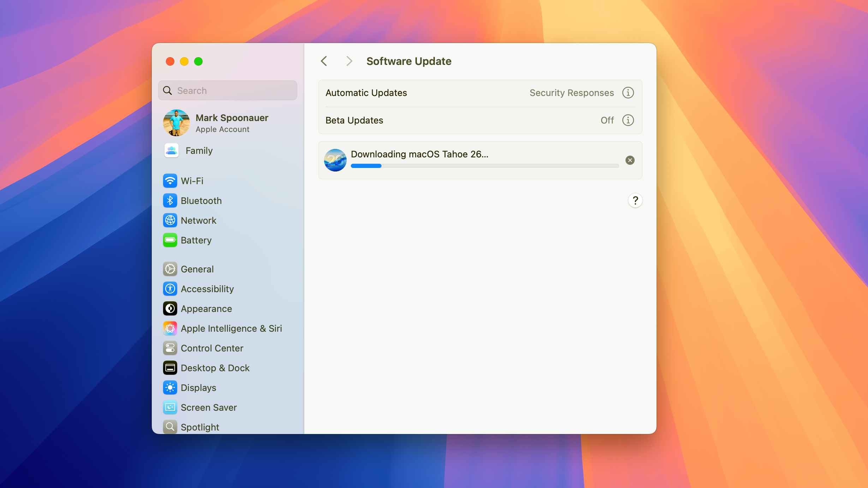Open Wi-Fi settings from sidebar
This screenshot has width=868, height=488.
coord(192,181)
